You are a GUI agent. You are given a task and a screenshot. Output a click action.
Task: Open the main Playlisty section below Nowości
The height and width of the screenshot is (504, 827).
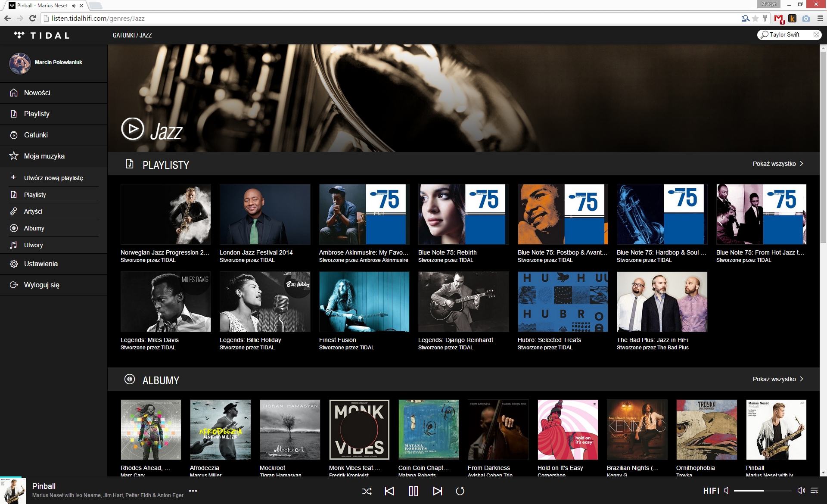53,114
